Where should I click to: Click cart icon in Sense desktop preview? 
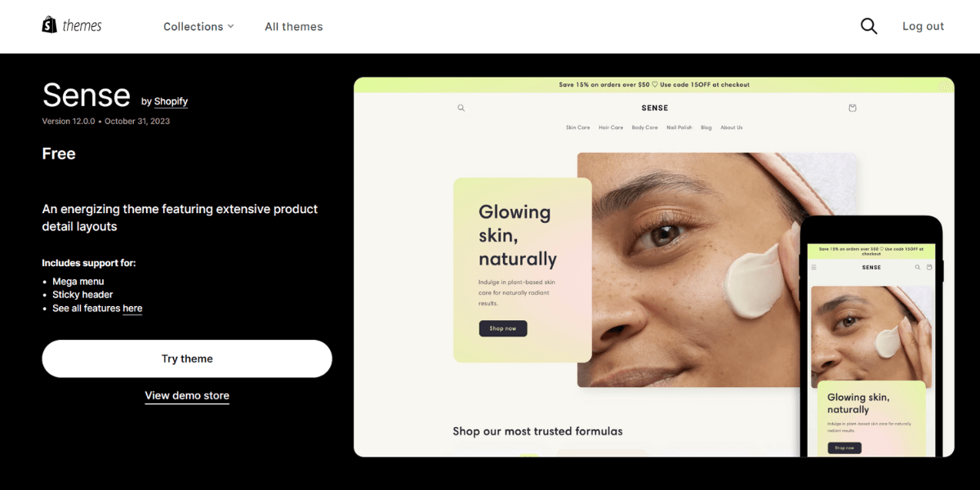pos(853,108)
